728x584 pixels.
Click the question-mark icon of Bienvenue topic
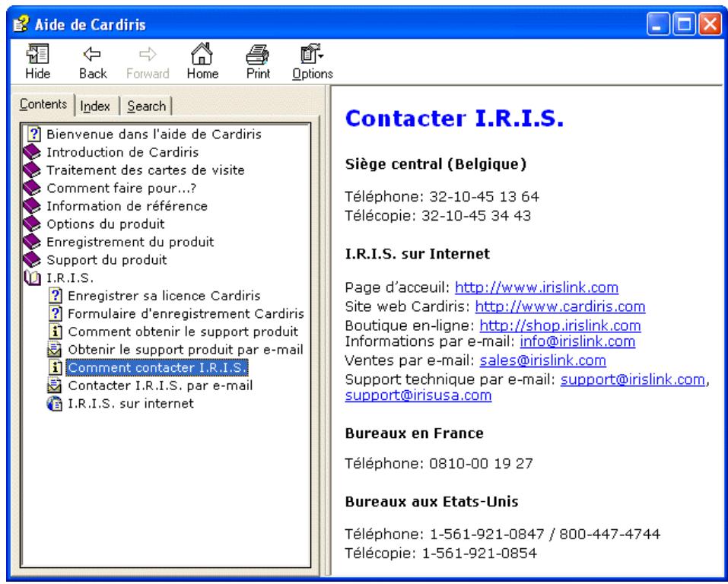(34, 134)
